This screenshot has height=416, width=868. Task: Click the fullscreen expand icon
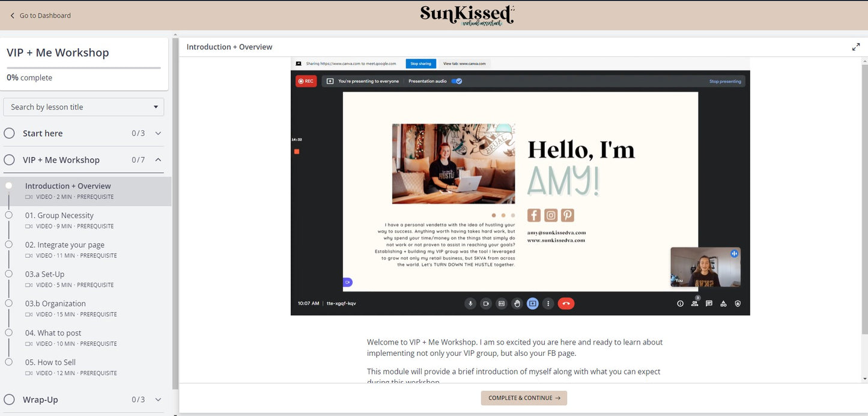[855, 47]
